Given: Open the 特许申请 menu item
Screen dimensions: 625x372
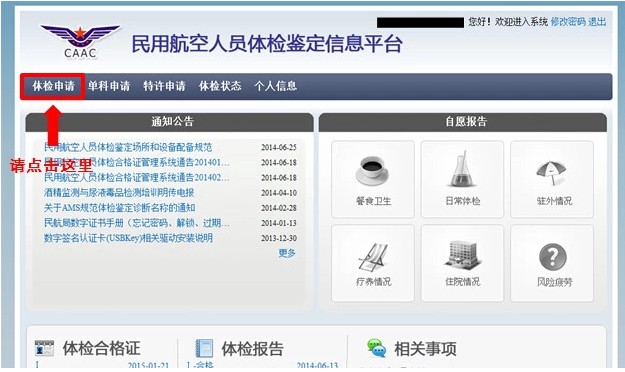Looking at the screenshot, I should (x=164, y=86).
